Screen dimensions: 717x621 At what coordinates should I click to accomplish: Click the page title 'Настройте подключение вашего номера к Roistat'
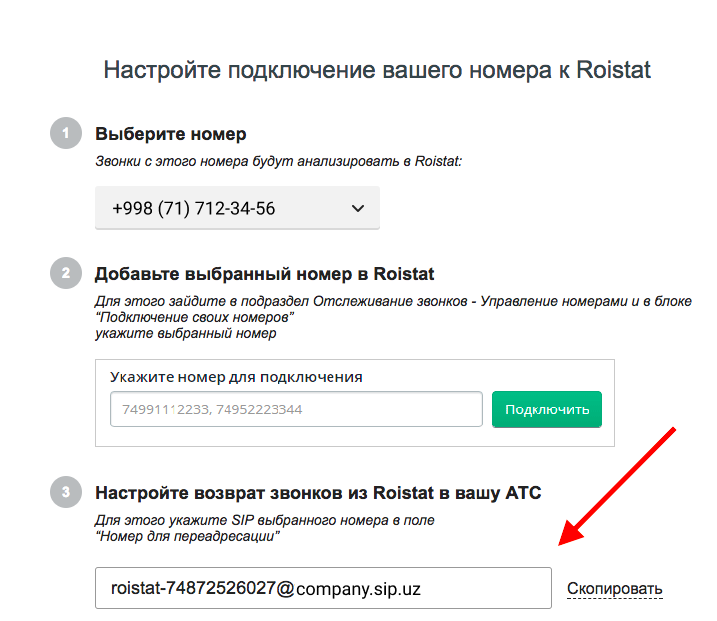point(377,71)
